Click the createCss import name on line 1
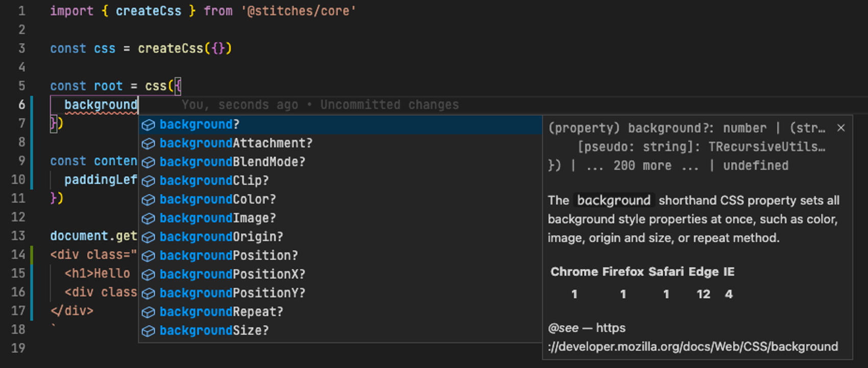The width and height of the screenshot is (868, 368). point(148,11)
